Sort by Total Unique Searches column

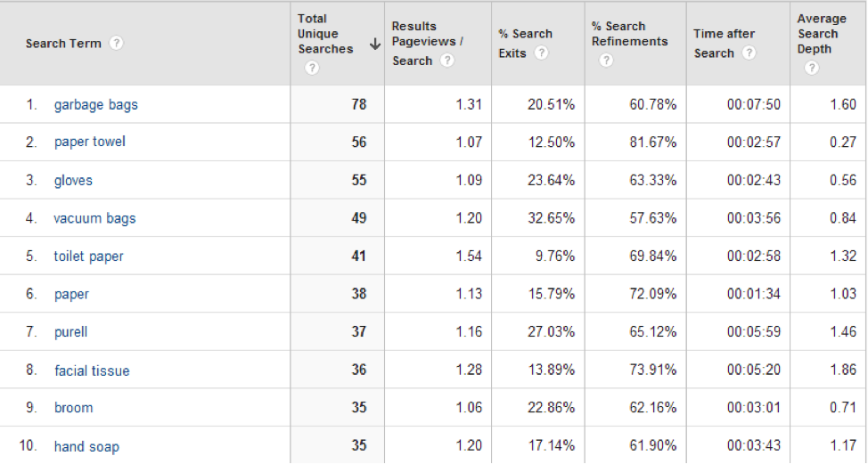325,34
